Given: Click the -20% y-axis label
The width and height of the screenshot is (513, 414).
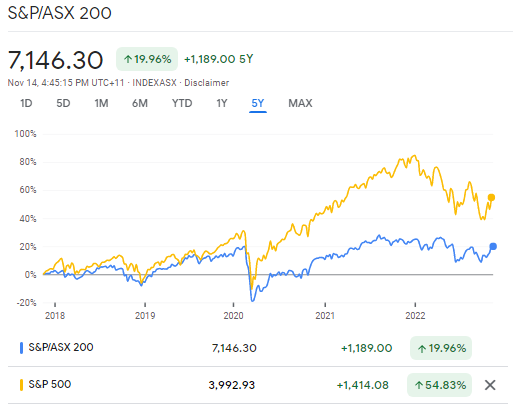Looking at the screenshot, I should click(26, 303).
